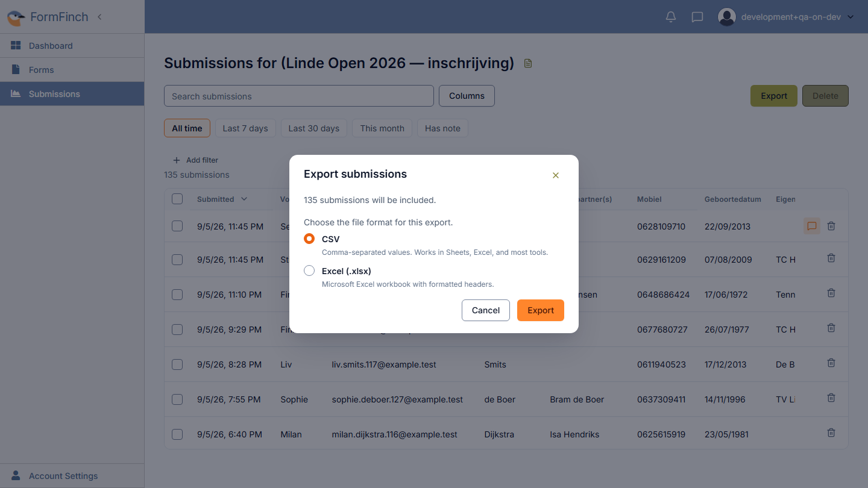868x488 pixels.
Task: Click the FormFinch bird logo
Action: pyautogui.click(x=16, y=17)
